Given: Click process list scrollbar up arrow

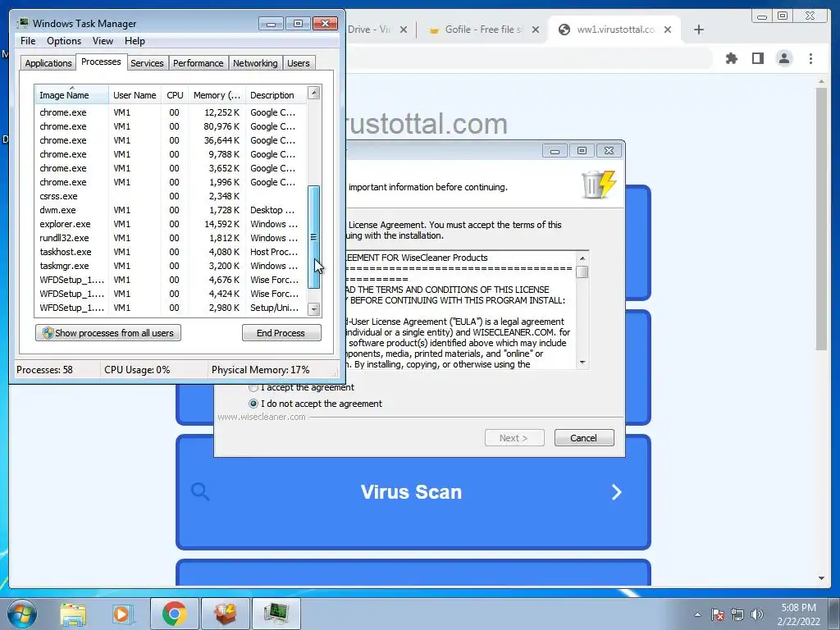Looking at the screenshot, I should pyautogui.click(x=314, y=93).
